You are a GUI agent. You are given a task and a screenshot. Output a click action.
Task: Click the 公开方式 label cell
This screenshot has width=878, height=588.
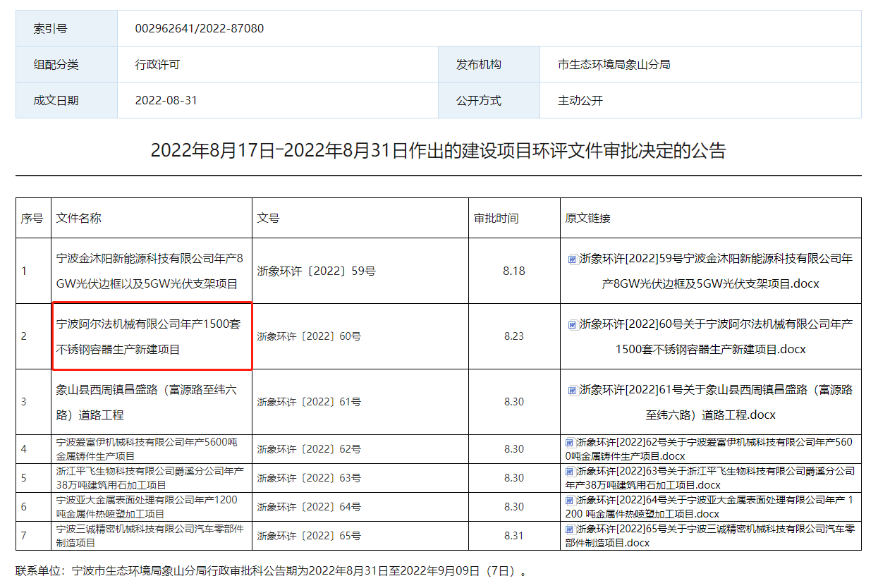[489, 100]
